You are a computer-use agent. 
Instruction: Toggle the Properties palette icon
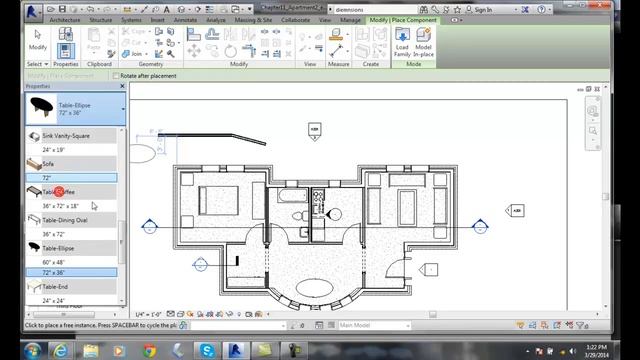point(65,51)
